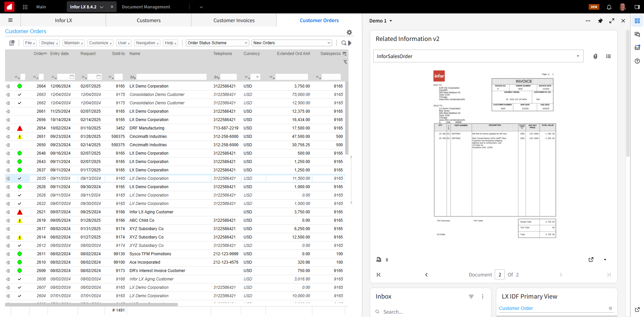Open the column filter funnel icon

345,62
